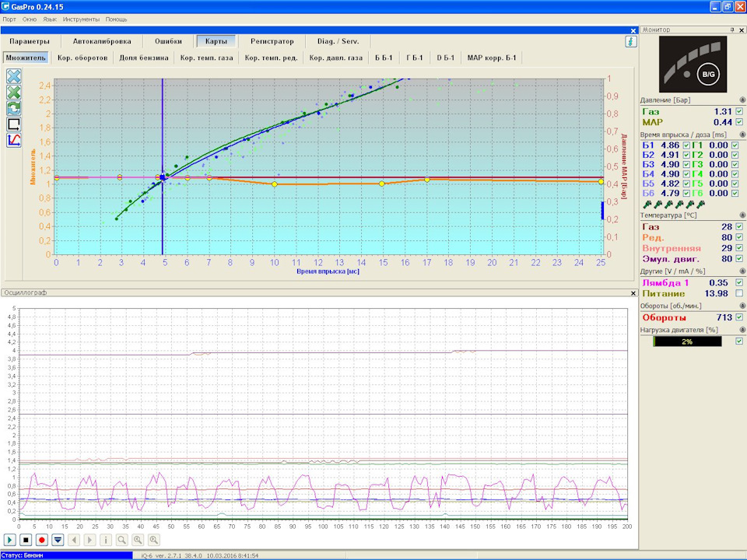This screenshot has width=747, height=560.
Task: Switch to the Параметры tab
Action: pos(30,41)
